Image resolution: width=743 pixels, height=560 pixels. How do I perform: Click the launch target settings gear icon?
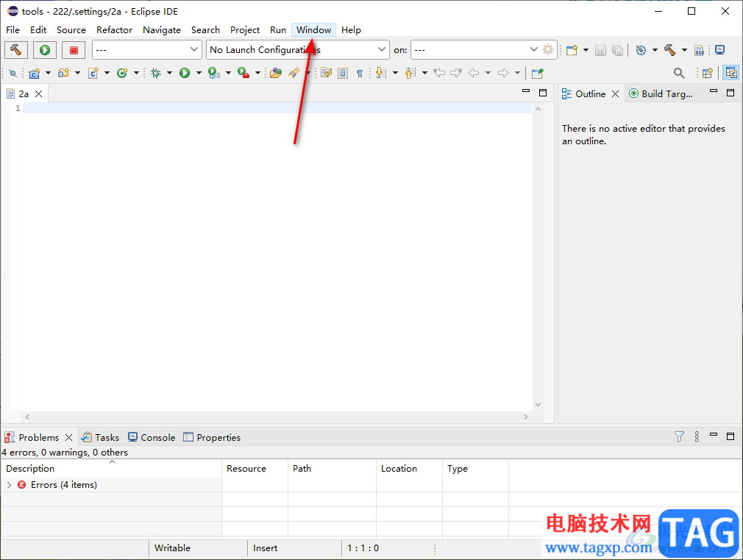(x=548, y=49)
